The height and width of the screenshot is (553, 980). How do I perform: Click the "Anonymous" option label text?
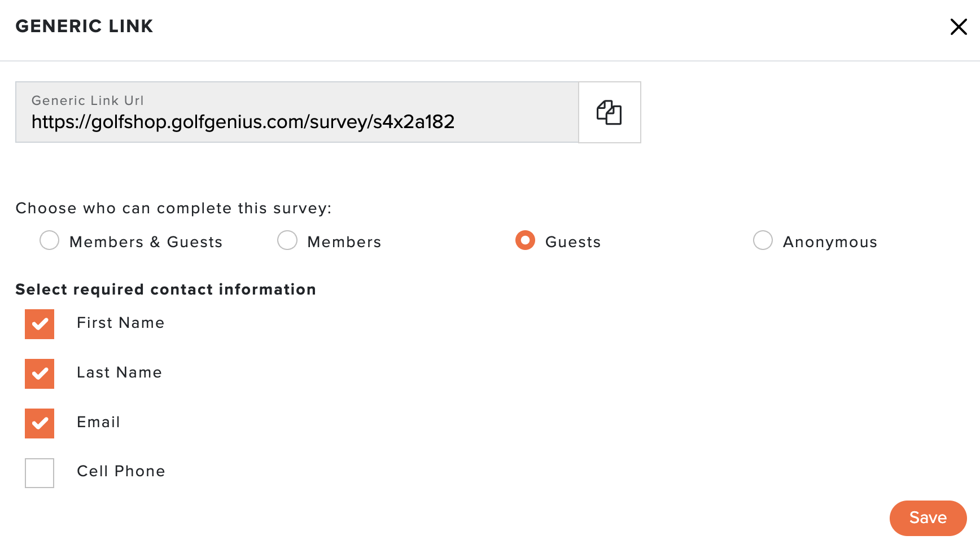[x=830, y=242]
